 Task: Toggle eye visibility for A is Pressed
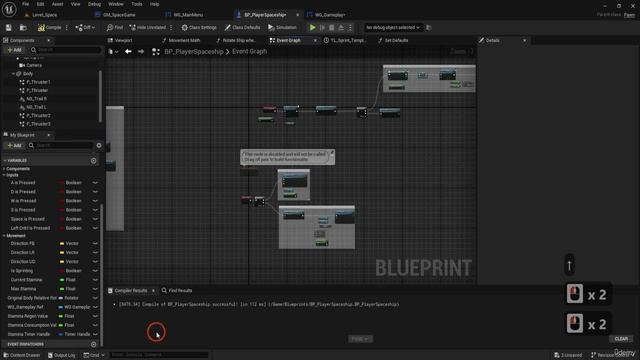(95, 183)
